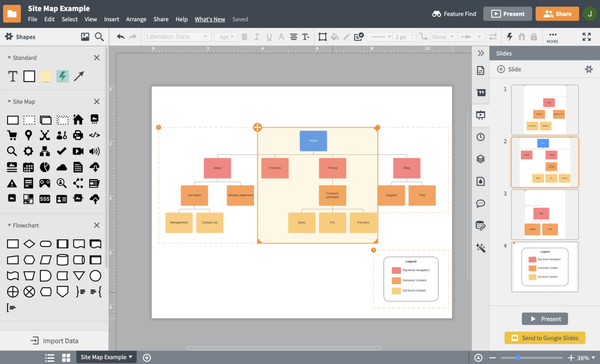600x364 pixels.
Task: Open the Insert menu
Action: [111, 19]
